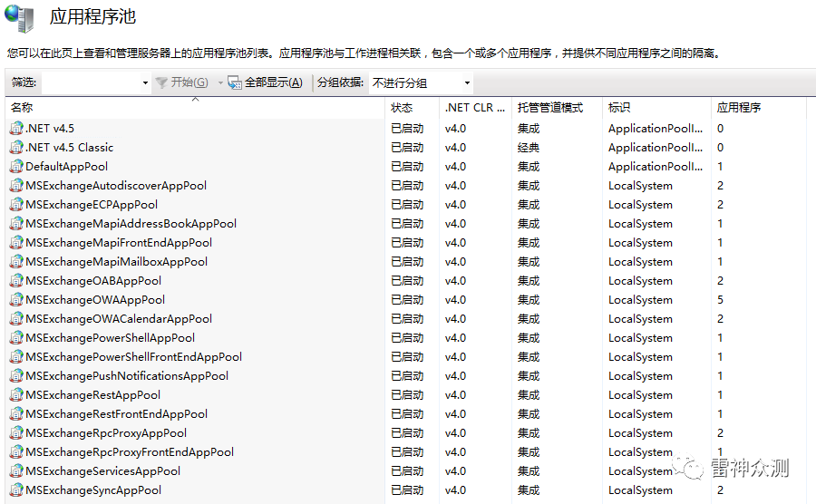Image resolution: width=816 pixels, height=504 pixels.
Task: Select the MSExchangeECPAppPool name
Action: (92, 205)
